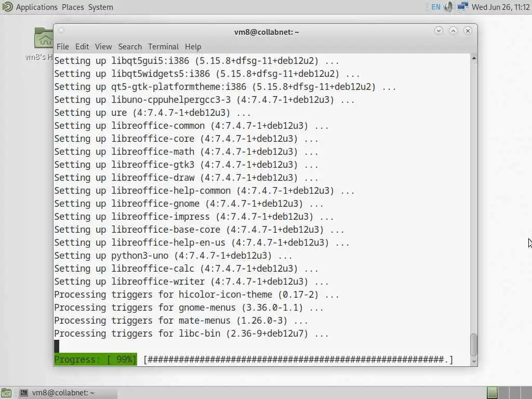Click the clock showing Wed Jun 26
This screenshot has height=399, width=532.
pyautogui.click(x=500, y=7)
